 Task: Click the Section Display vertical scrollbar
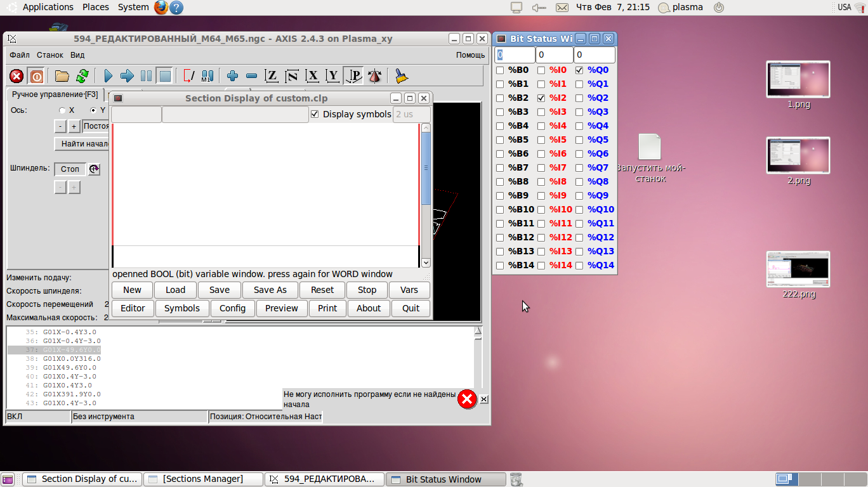[426, 195]
